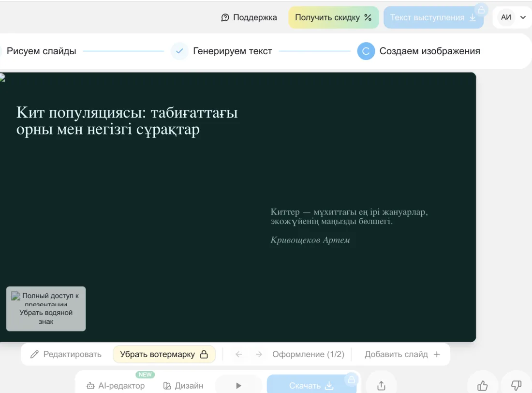Click the АИ profile avatar
532x393 pixels.
tap(506, 17)
